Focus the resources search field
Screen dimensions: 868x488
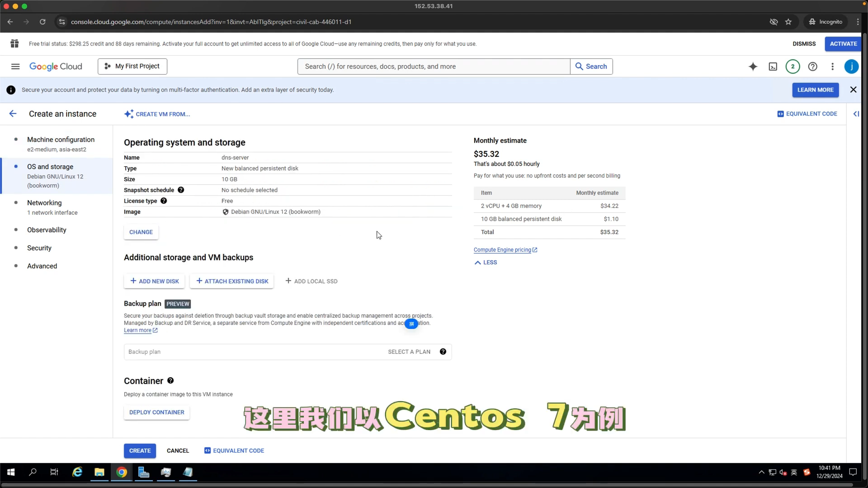434,66
